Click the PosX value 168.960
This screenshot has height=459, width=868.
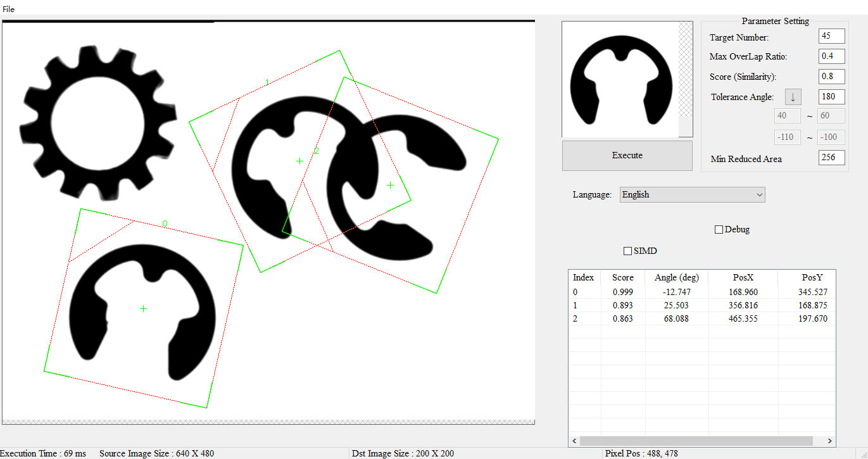743,292
